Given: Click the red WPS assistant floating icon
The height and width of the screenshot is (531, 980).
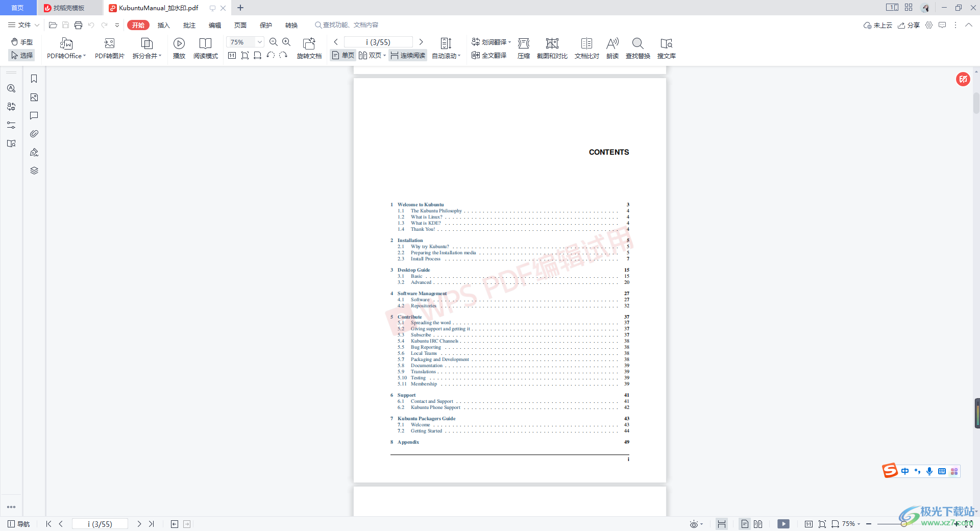Looking at the screenshot, I should [963, 79].
